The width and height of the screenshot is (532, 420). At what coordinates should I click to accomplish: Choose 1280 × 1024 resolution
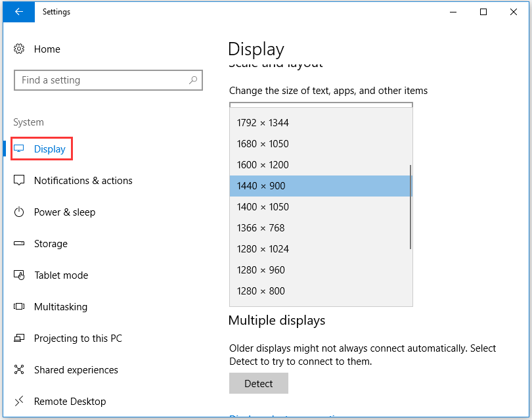(321, 249)
